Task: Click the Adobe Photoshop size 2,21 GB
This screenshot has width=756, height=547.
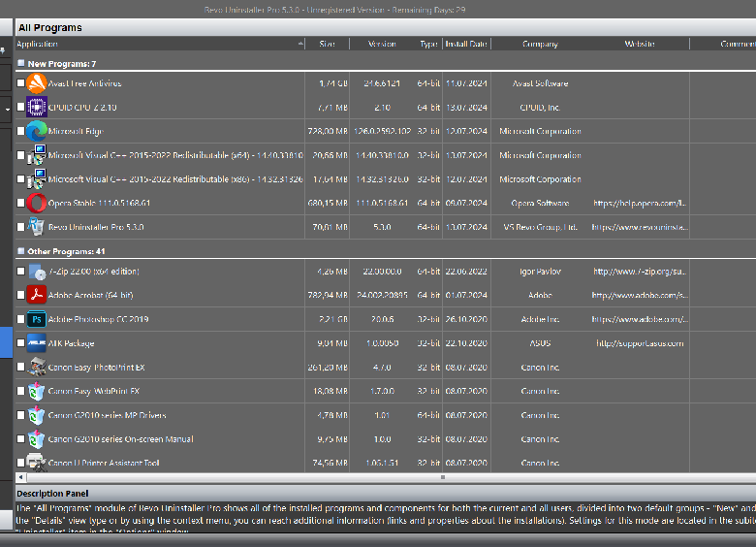Action: 333,319
